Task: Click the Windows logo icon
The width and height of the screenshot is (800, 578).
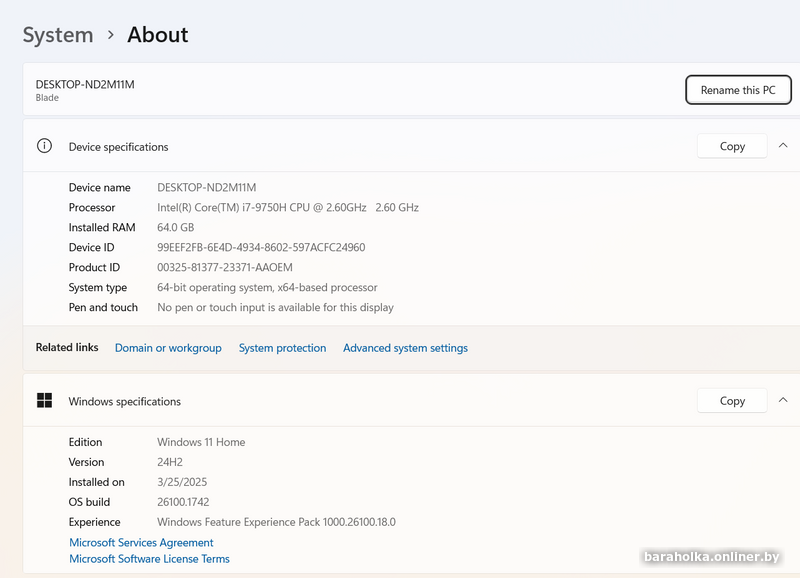Action: coord(44,400)
